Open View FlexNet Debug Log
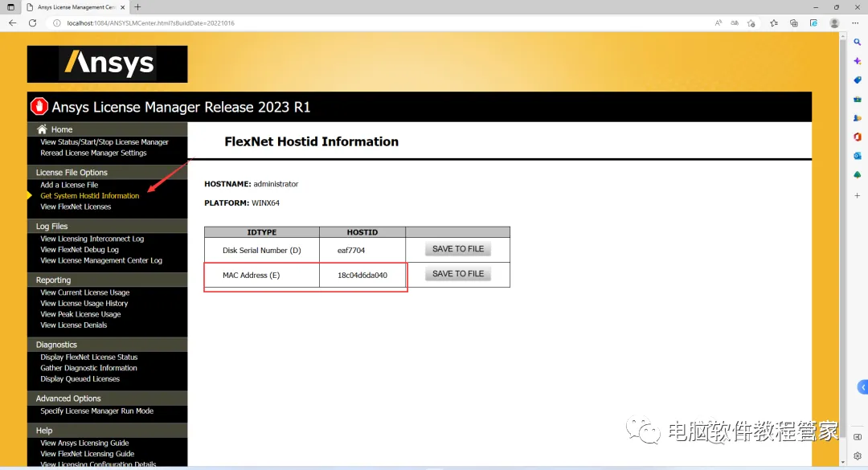Screen dimensions: 868x470 click(x=79, y=250)
